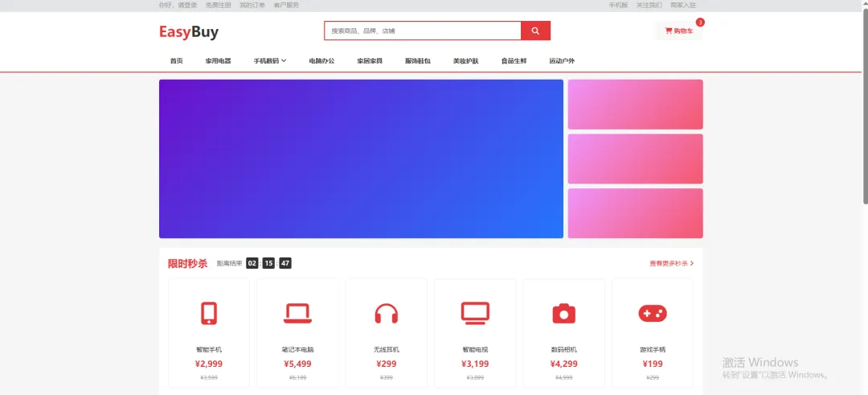Click the bottom pink side banner

click(x=636, y=213)
